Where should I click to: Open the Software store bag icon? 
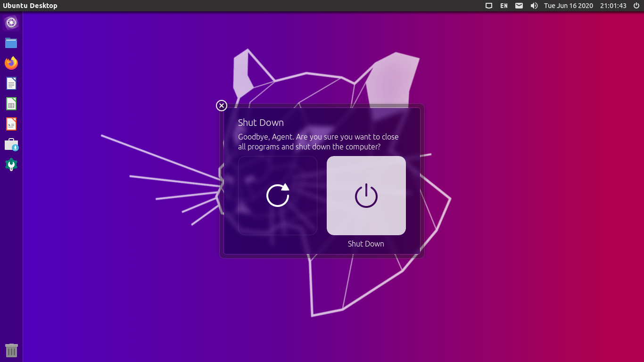coord(11,144)
